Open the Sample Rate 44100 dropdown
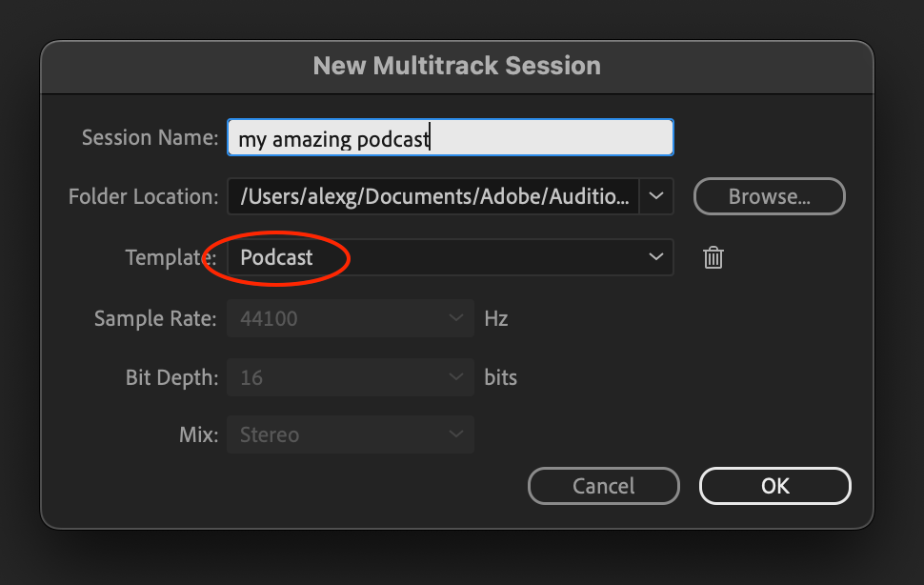Screen dimensions: 924x585 (350, 318)
